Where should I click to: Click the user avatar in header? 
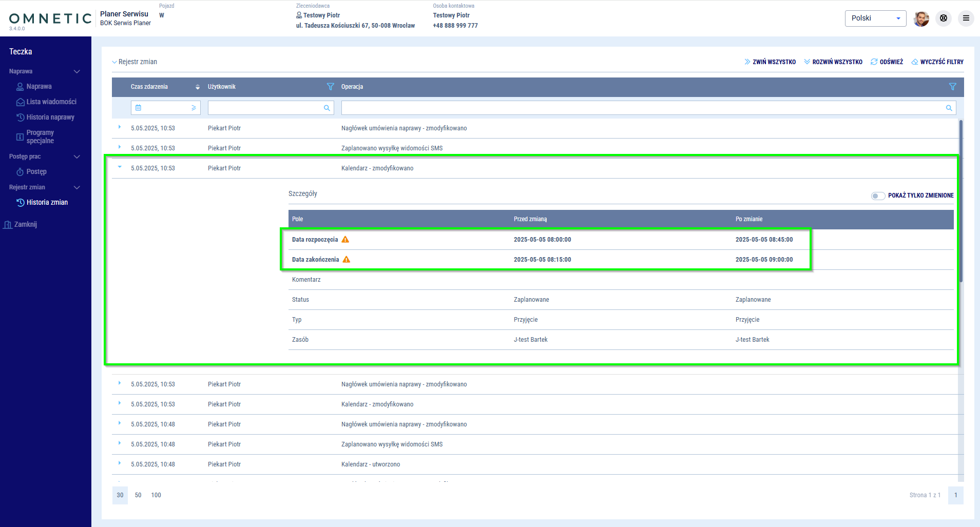(921, 18)
